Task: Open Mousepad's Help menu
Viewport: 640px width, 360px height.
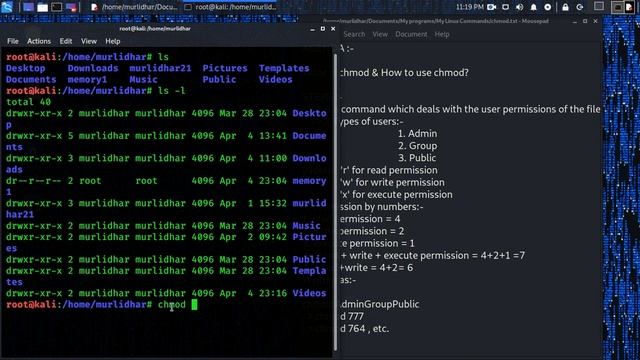Action: point(442,34)
